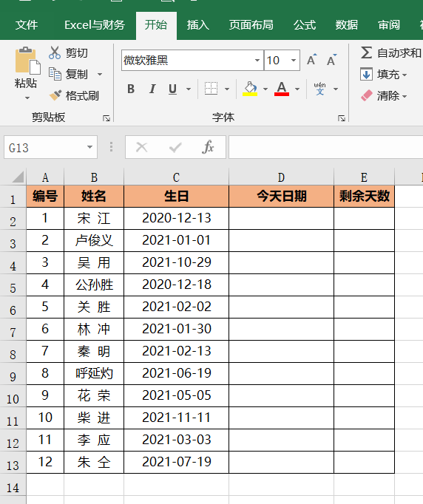Click the formula bar confirm checkmark
The width and height of the screenshot is (423, 504).
pos(175,148)
